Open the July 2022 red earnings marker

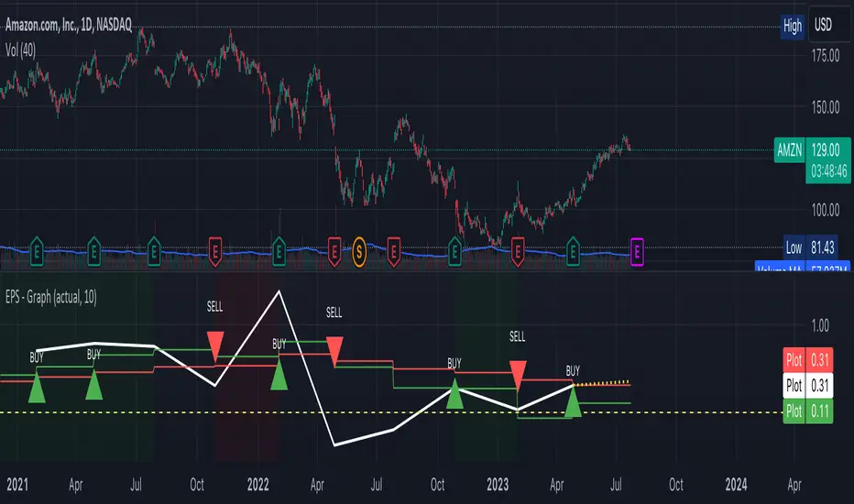click(x=394, y=252)
